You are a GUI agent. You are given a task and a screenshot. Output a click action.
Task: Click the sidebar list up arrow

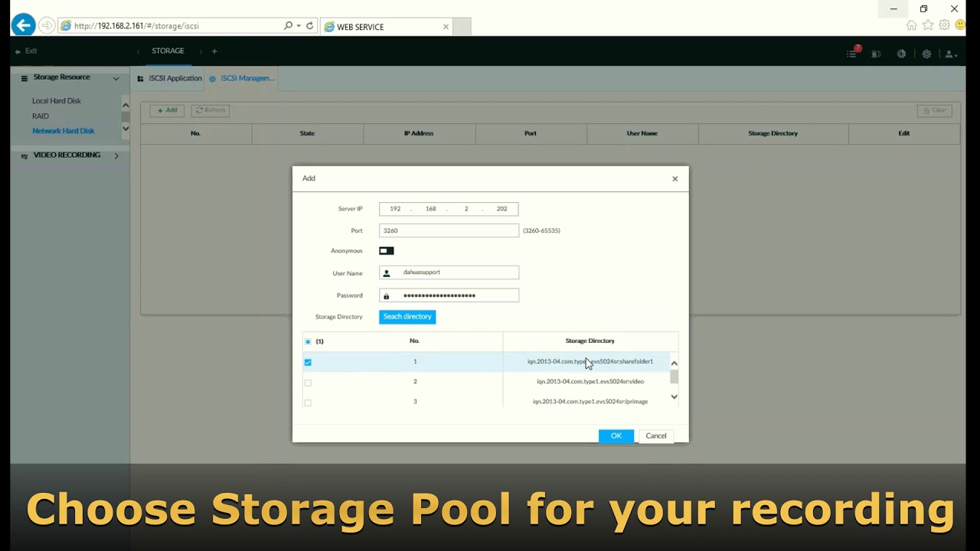click(x=126, y=105)
